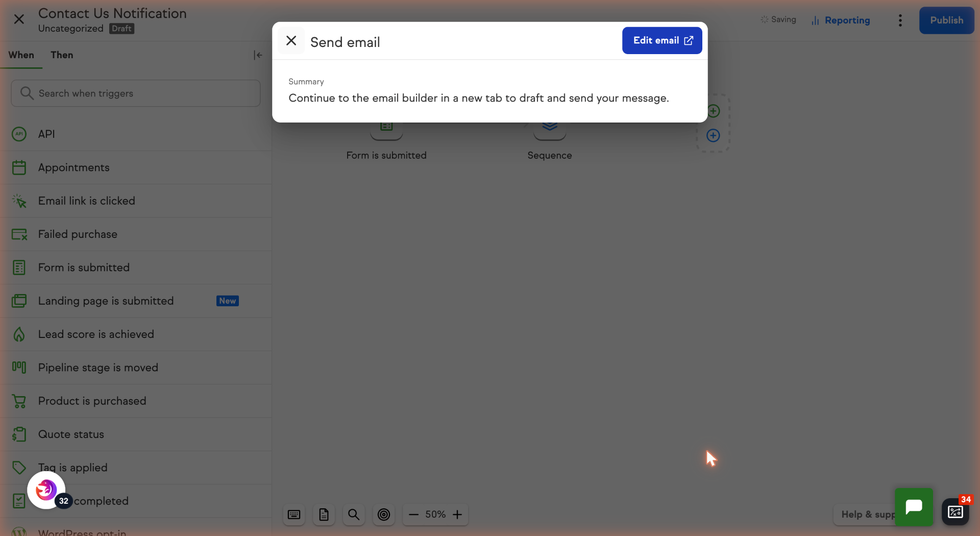Screen dimensions: 980x536
Task: Select the Quote status icon
Action: click(x=19, y=434)
